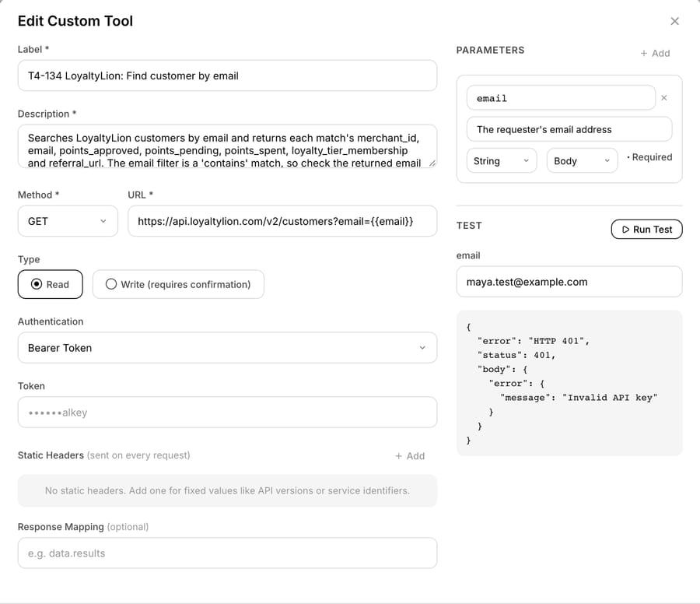Add a new parameter

pyautogui.click(x=655, y=53)
